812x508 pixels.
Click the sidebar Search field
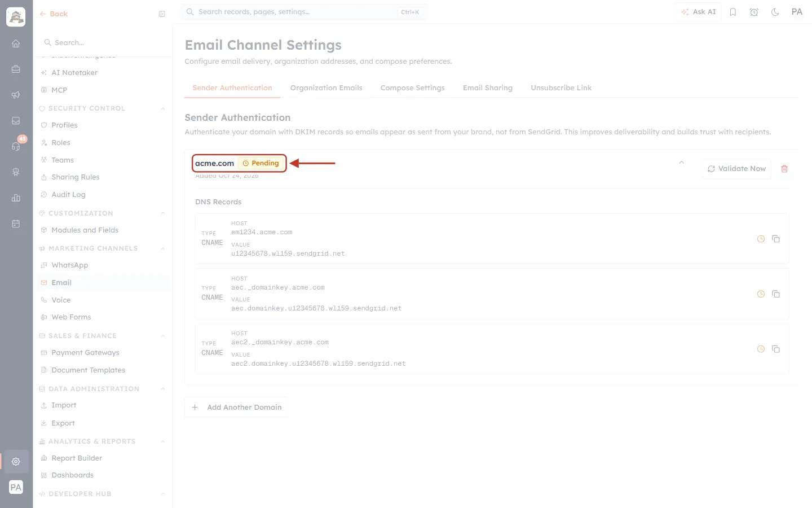[103, 42]
